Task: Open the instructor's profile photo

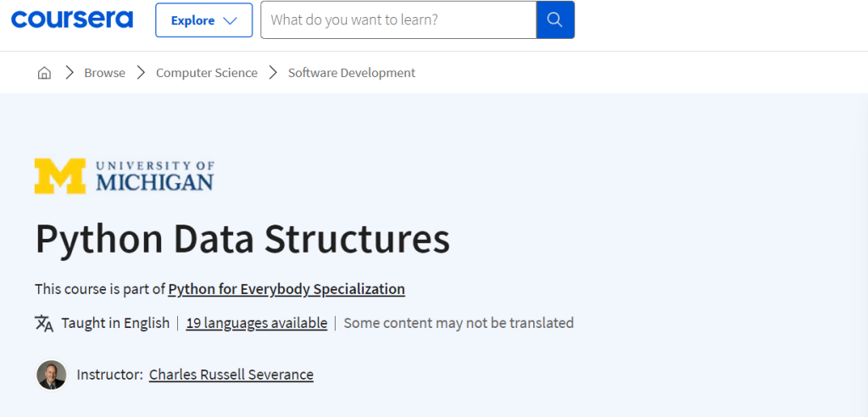Action: click(52, 375)
